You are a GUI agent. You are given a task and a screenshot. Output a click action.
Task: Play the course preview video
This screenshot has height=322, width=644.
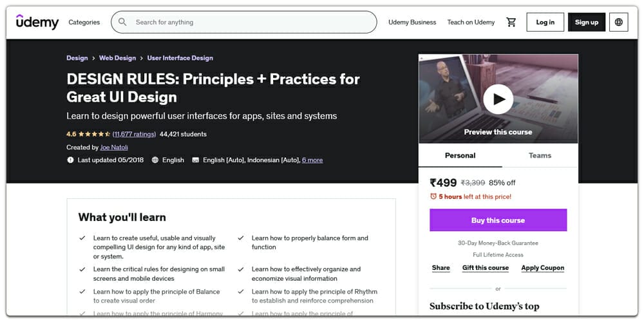(x=498, y=99)
